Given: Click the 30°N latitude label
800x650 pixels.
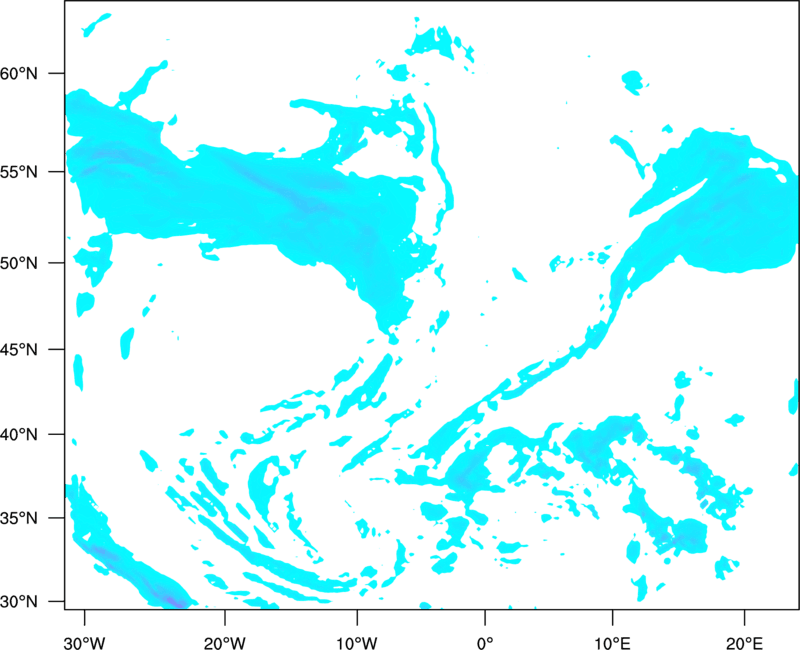Looking at the screenshot, I should (x=19, y=602).
